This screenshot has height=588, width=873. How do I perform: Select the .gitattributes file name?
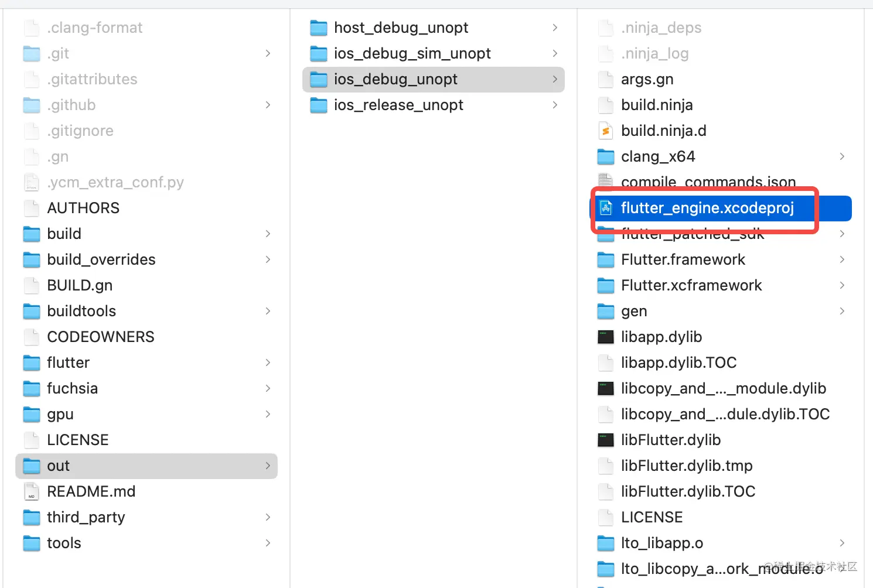point(92,79)
